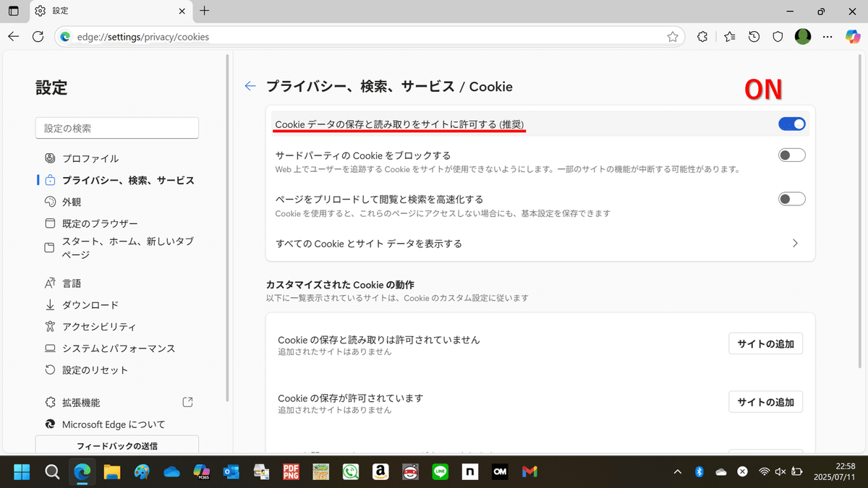This screenshot has height=488, width=868.
Task: Show hidden tray icons chevron
Action: [677, 471]
